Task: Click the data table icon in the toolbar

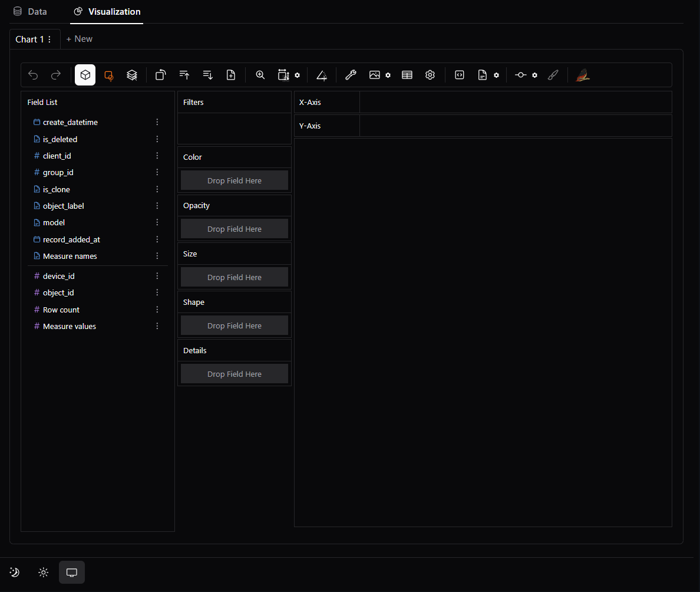Action: click(x=407, y=75)
